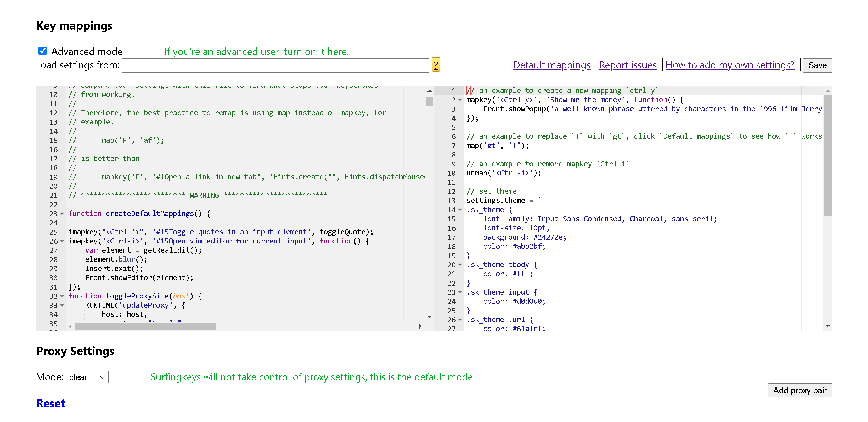
Task: Click left editor scroll down arrow
Action: coord(429,317)
